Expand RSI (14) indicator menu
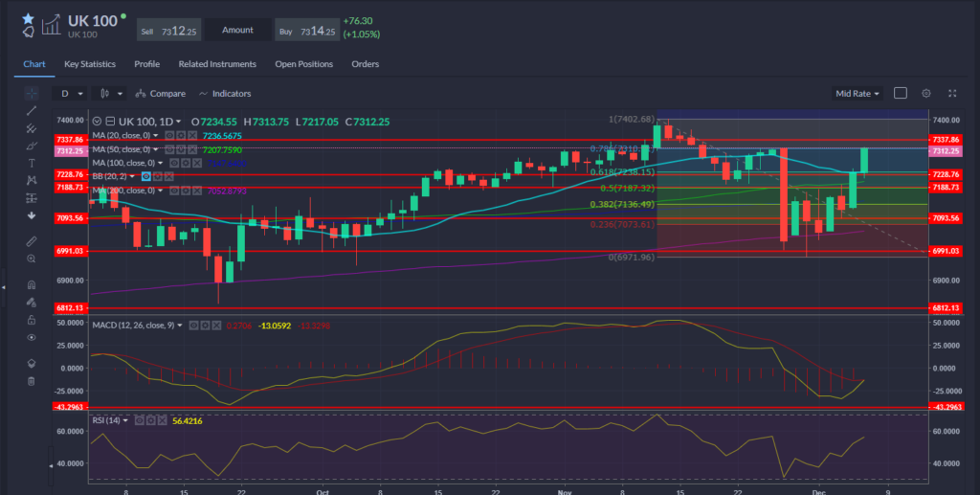This screenshot has height=495, width=980. (125, 420)
